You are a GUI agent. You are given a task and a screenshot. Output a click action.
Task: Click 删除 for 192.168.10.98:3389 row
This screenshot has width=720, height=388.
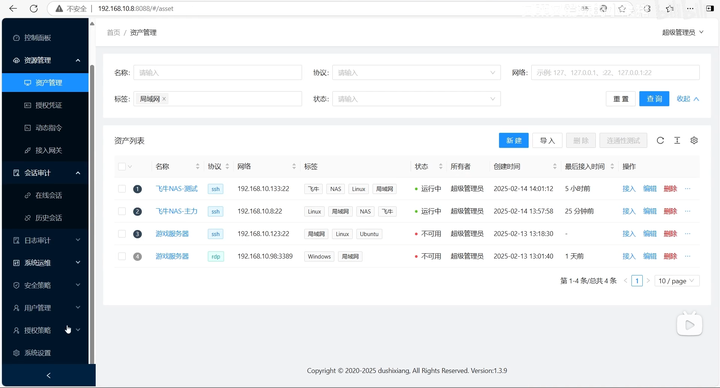coord(670,256)
